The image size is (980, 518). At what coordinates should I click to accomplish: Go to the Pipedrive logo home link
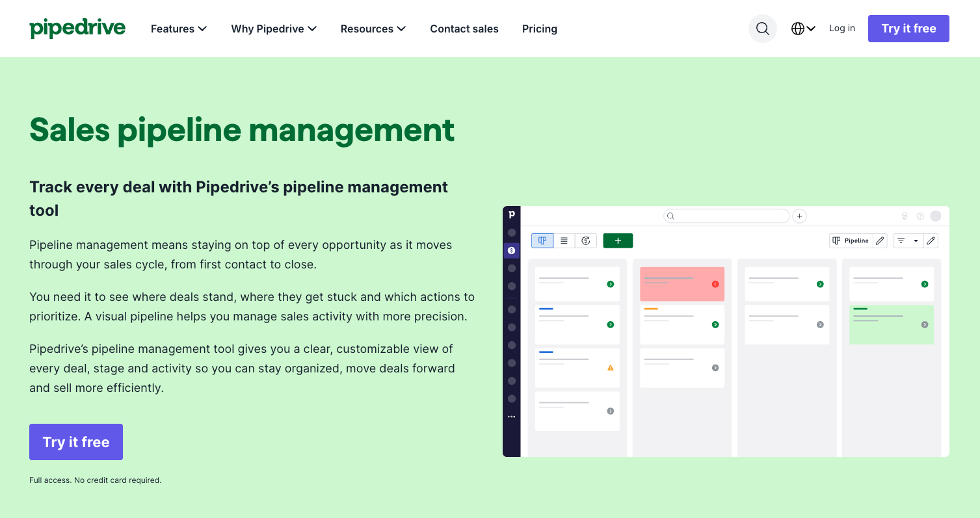click(77, 28)
